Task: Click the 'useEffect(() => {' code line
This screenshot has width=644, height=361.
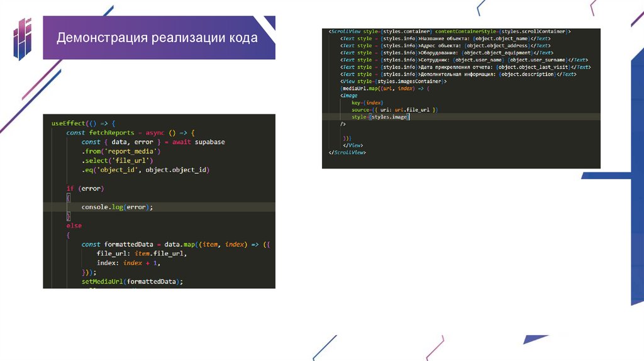Action: click(x=84, y=123)
